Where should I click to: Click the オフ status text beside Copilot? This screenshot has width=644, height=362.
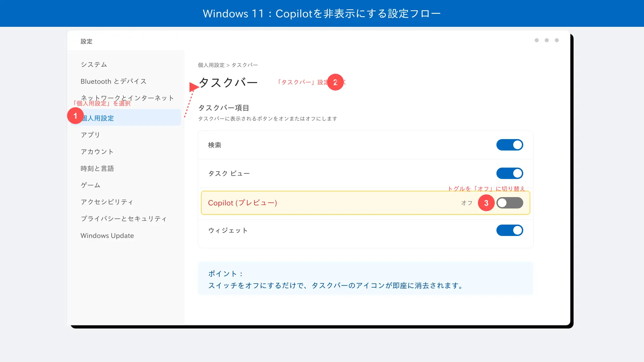[467, 203]
